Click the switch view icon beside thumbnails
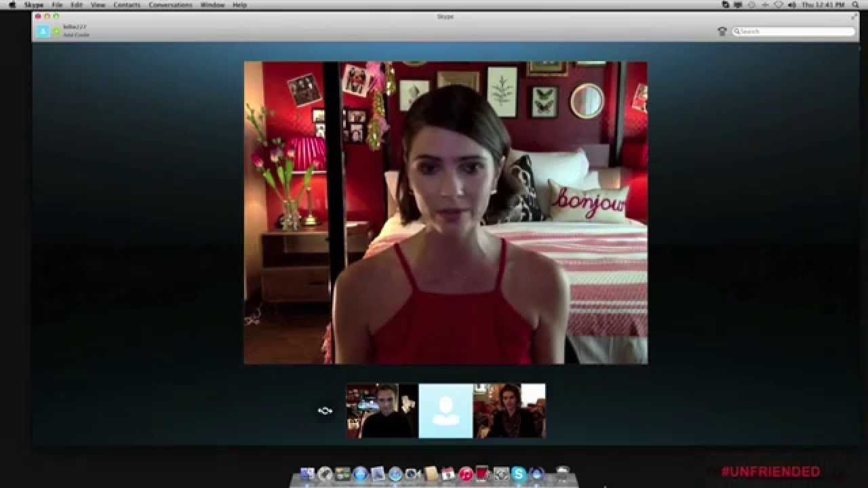The width and height of the screenshot is (868, 488). (x=325, y=411)
